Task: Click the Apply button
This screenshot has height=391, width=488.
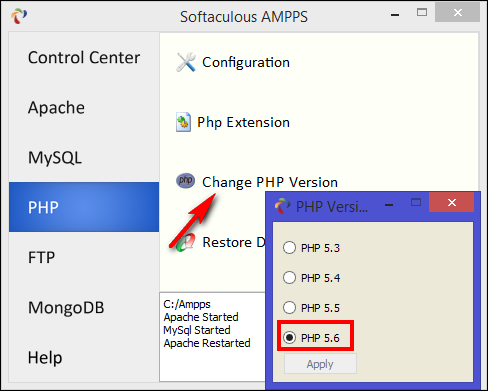Action: 320,364
